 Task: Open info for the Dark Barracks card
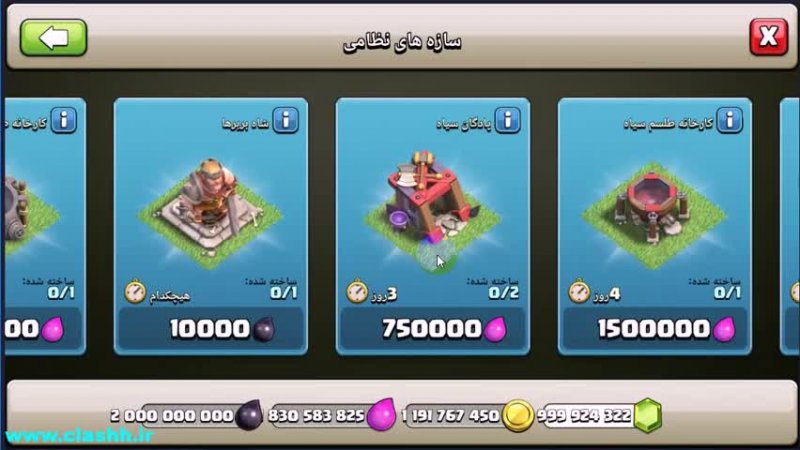tap(508, 120)
